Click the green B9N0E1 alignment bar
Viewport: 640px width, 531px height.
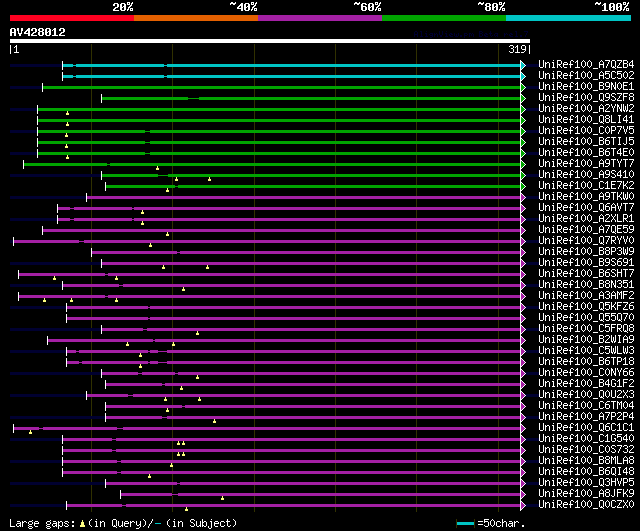tap(282, 87)
